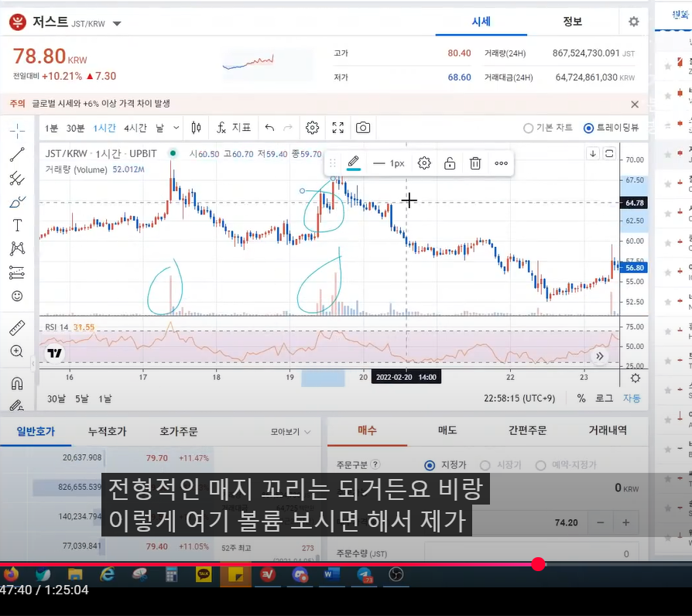Switch to the 정보 tab
This screenshot has height=616, width=692.
click(x=572, y=22)
